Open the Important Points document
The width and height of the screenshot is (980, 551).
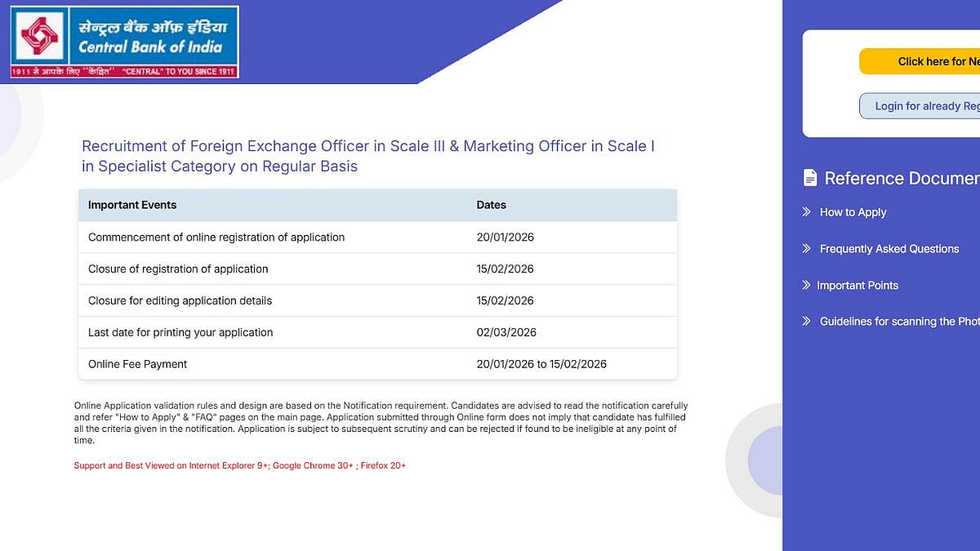(858, 285)
